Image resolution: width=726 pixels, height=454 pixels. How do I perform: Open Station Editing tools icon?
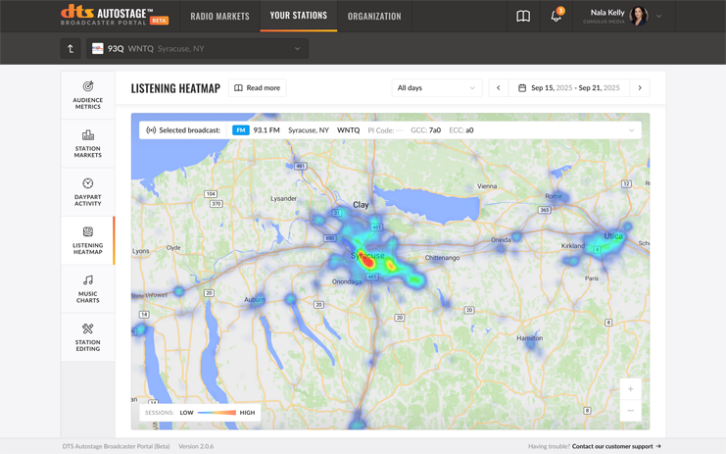(88, 329)
